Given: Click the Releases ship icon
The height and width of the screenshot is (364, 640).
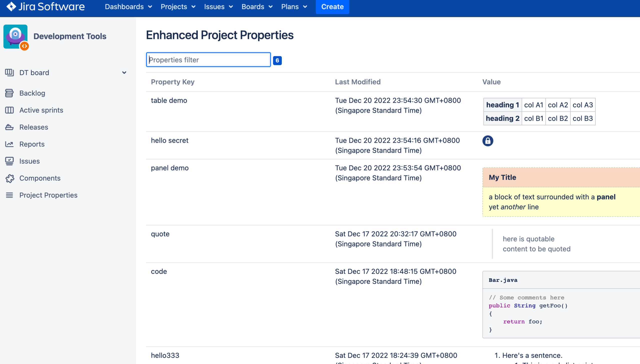Looking at the screenshot, I should [x=9, y=127].
